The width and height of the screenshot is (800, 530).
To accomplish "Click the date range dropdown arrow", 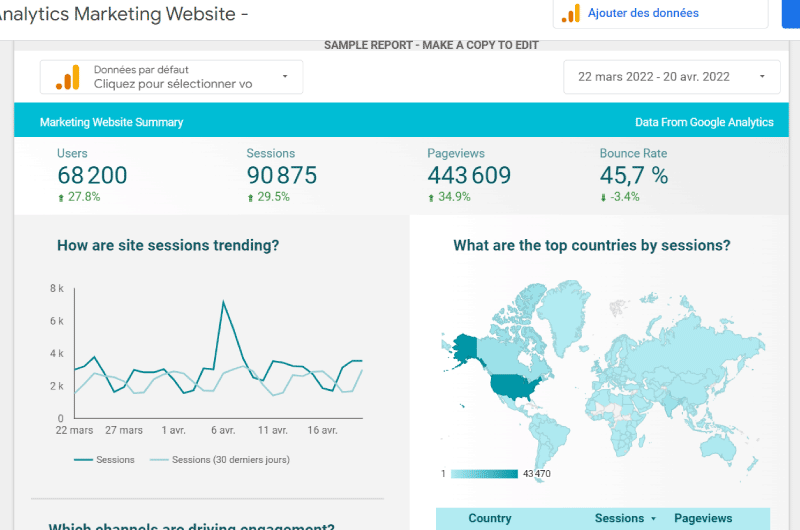I will click(762, 77).
